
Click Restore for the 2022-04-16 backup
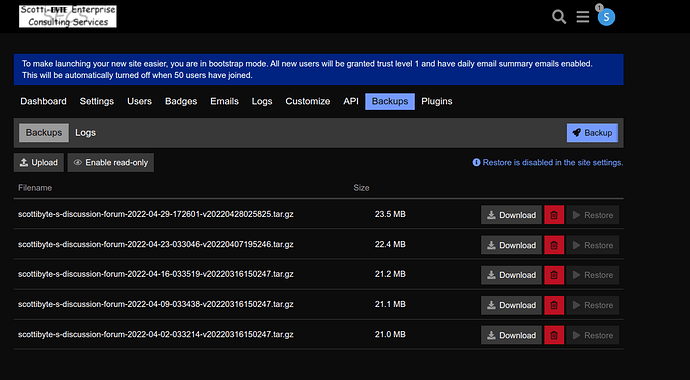tap(593, 275)
